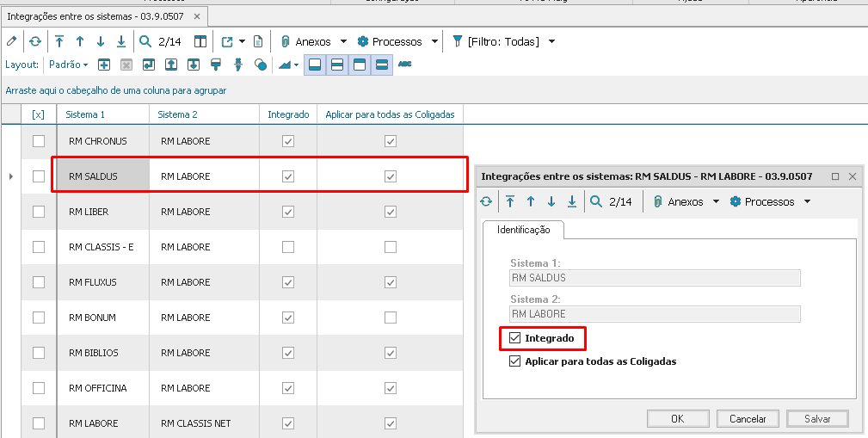
Task: Select the Integrações entre os sistemas tab
Action: point(104,16)
